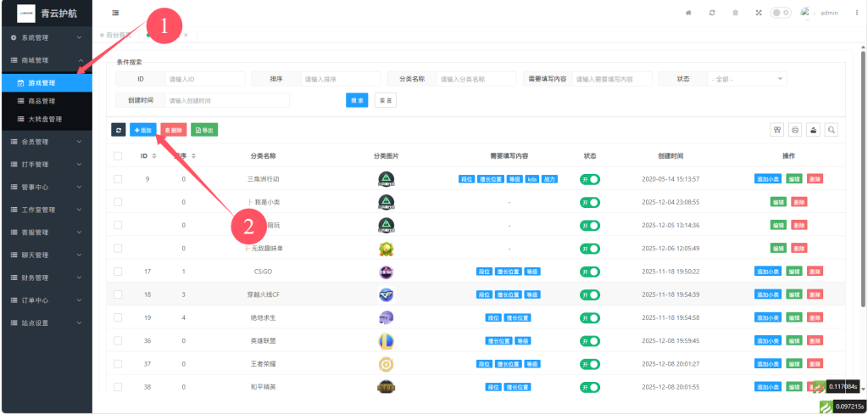
Task: Click the export tray icon above table
Action: 813,130
